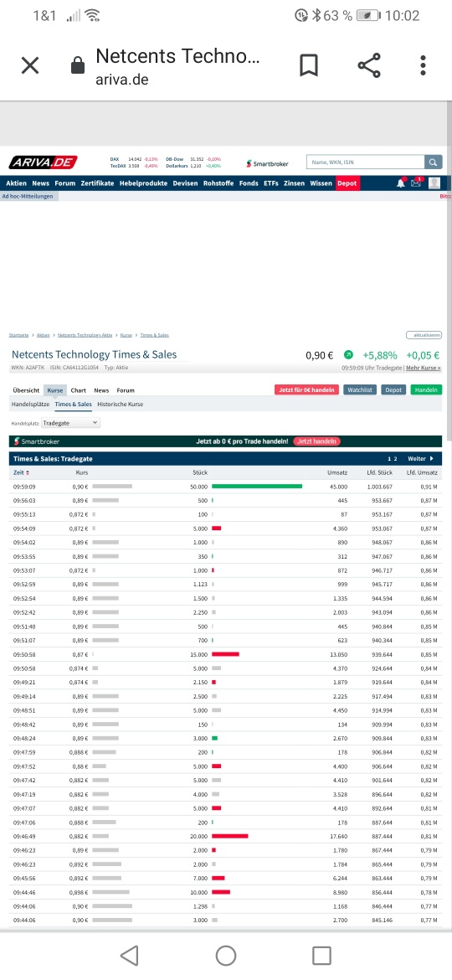This screenshot has height=980, width=452.
Task: Open Fonds navigation item
Action: coord(249,183)
